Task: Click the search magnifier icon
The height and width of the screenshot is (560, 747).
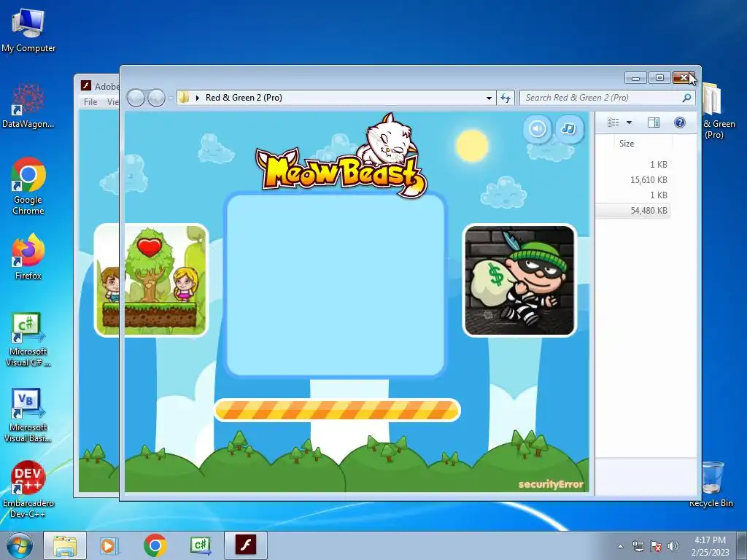Action: [x=686, y=98]
